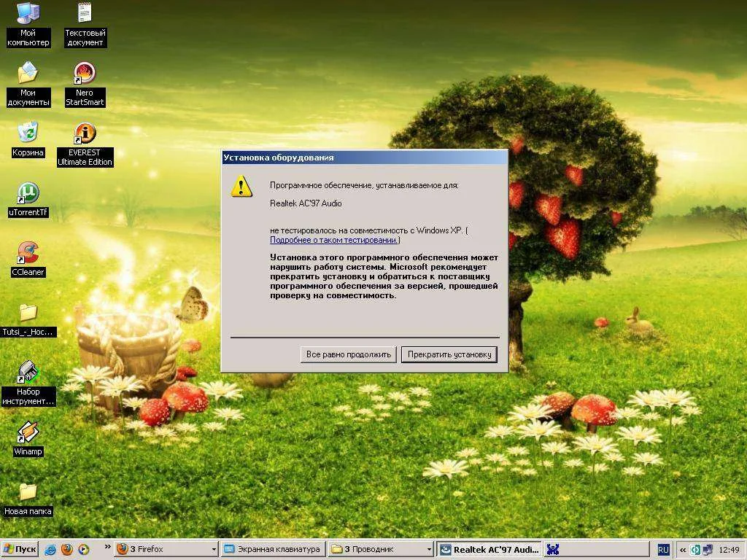Open the RU language indicator
This screenshot has height=560, width=747.
click(x=663, y=550)
